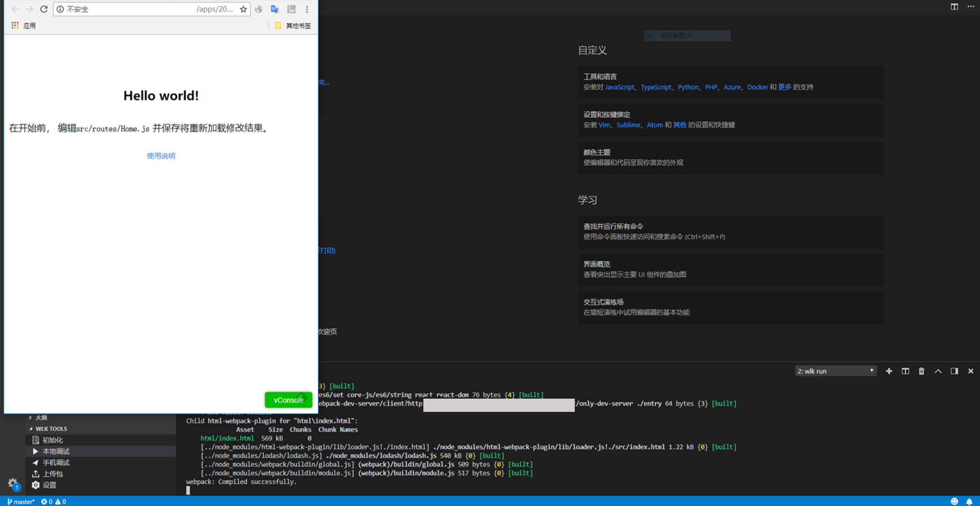Collapse the WLK TOOLS section
This screenshot has height=506, width=980.
pos(31,429)
